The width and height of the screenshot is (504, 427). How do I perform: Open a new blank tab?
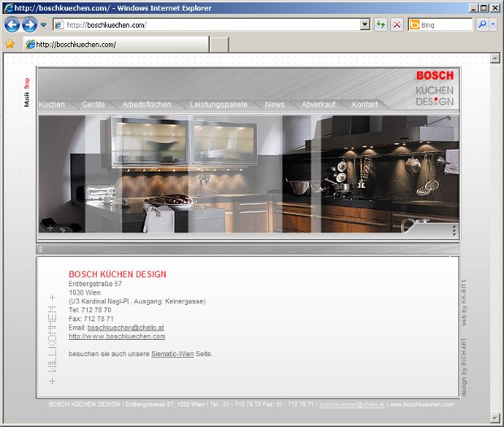point(219,45)
